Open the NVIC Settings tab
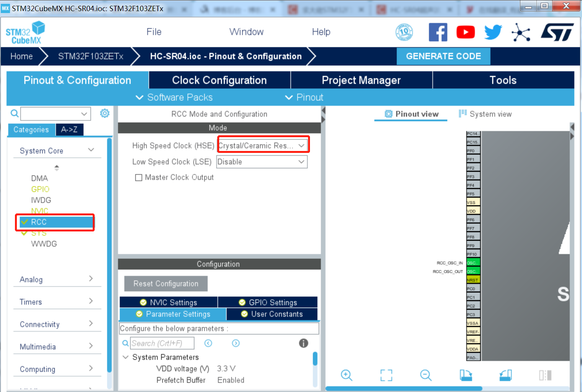 [169, 302]
